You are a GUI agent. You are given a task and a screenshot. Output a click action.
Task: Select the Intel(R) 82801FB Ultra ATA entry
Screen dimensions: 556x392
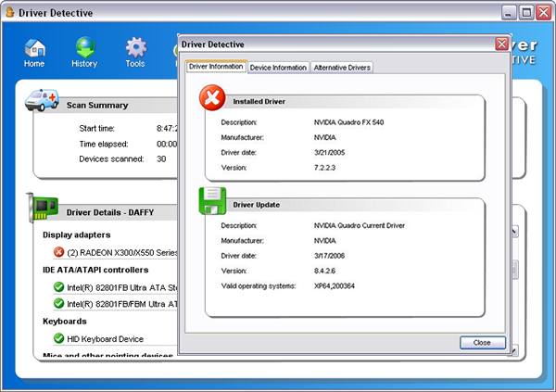(122, 287)
